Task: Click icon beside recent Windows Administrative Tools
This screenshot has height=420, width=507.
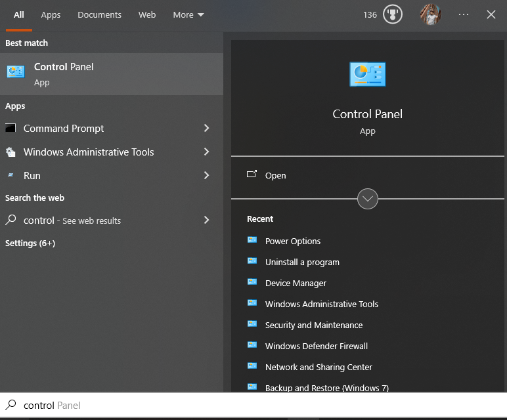Action: [x=252, y=303]
